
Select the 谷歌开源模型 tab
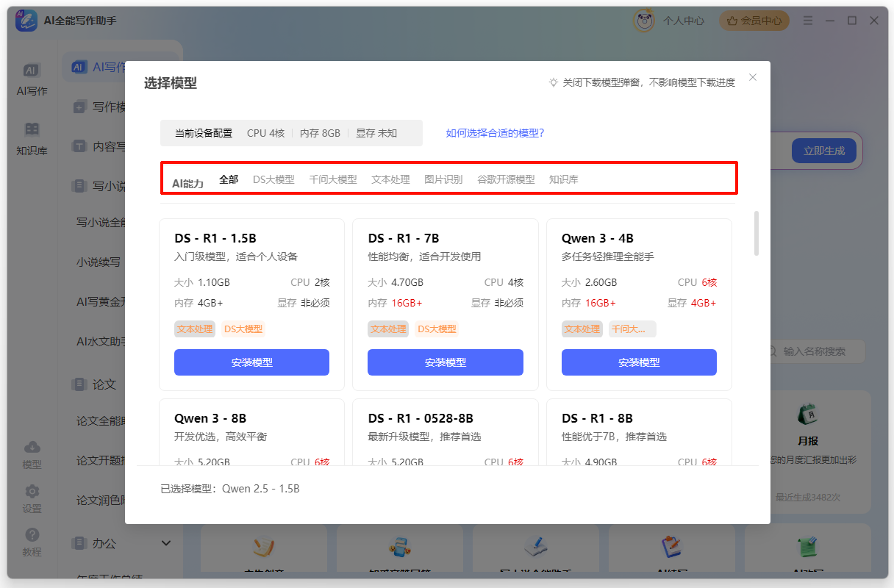point(506,179)
